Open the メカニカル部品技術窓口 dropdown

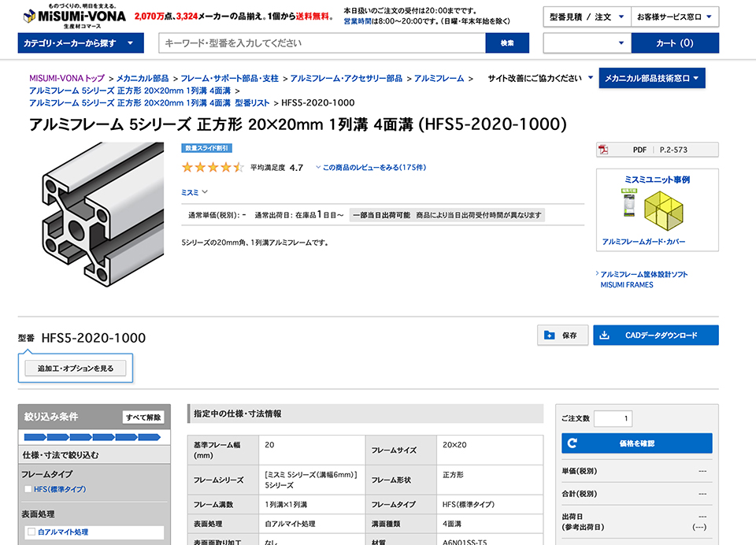pyautogui.click(x=652, y=78)
